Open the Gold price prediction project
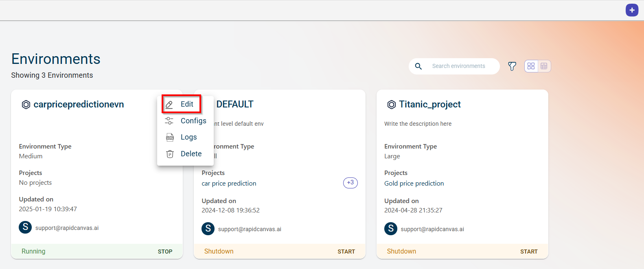 tap(414, 184)
